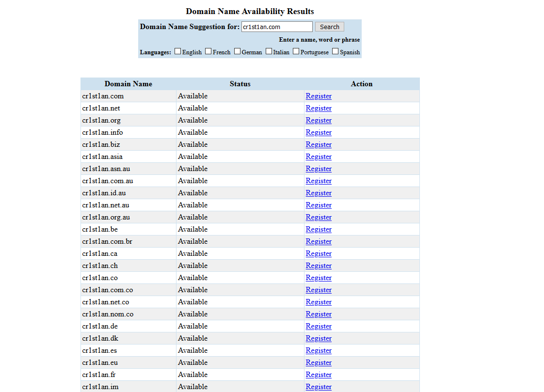This screenshot has width=544, height=392.
Task: Select the cr1st1an.fr domain name cell
Action: (128, 375)
